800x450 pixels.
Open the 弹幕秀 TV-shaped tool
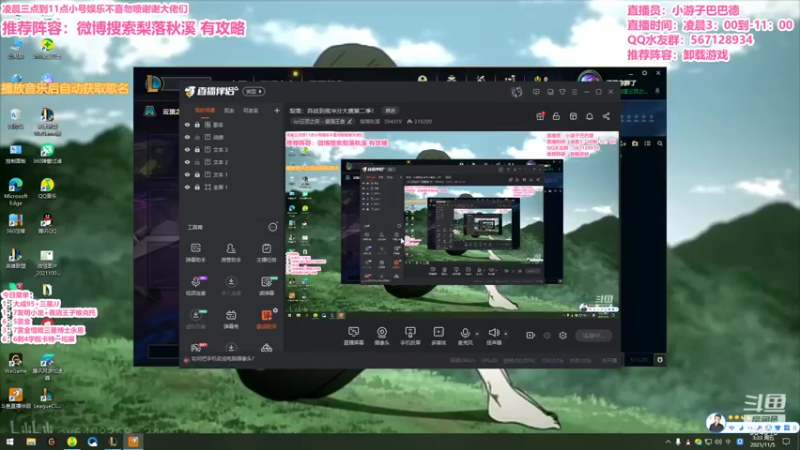click(x=231, y=319)
